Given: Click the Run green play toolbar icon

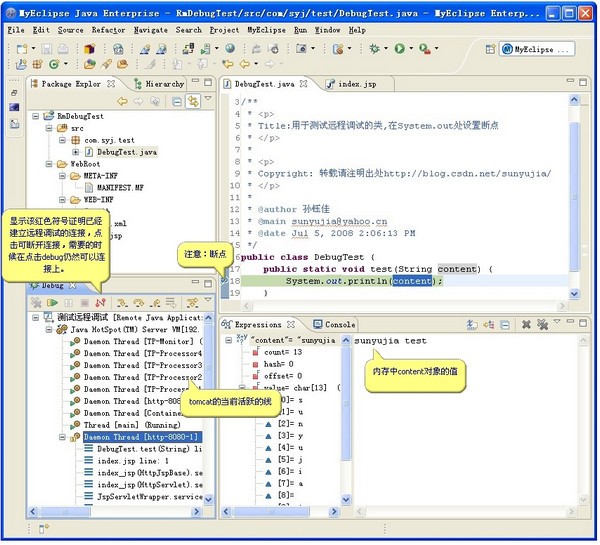Looking at the screenshot, I should click(x=400, y=48).
